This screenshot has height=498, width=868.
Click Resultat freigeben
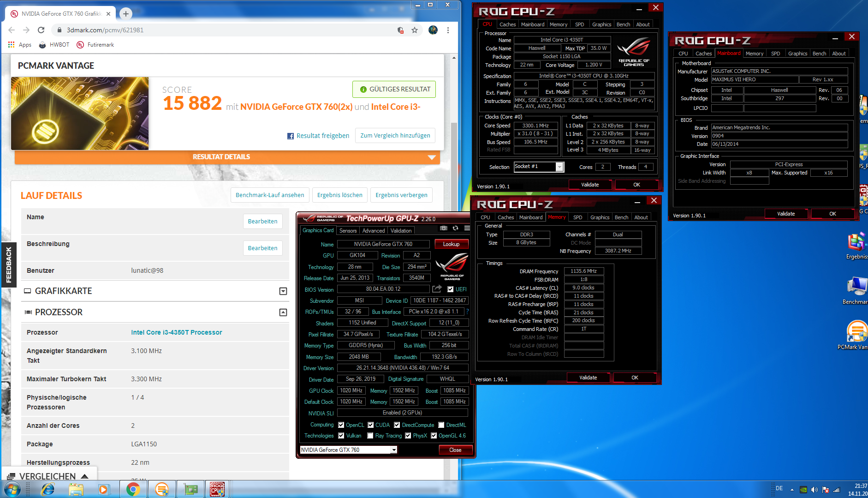[318, 136]
